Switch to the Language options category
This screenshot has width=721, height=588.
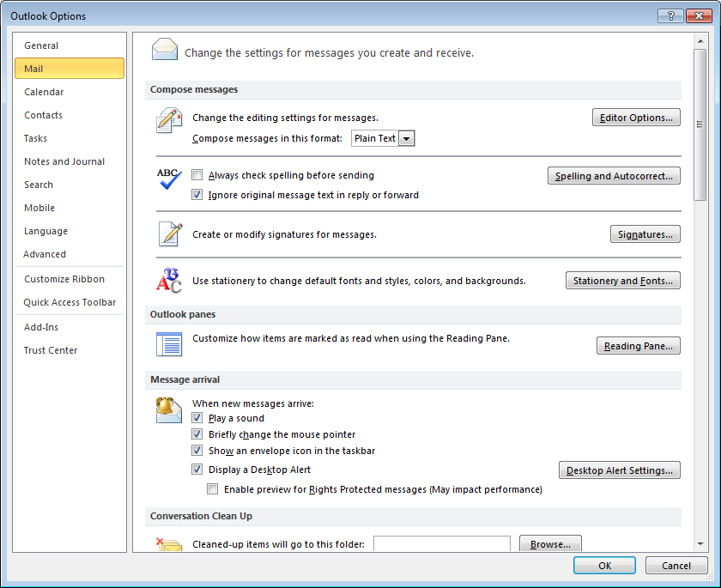[70, 231]
